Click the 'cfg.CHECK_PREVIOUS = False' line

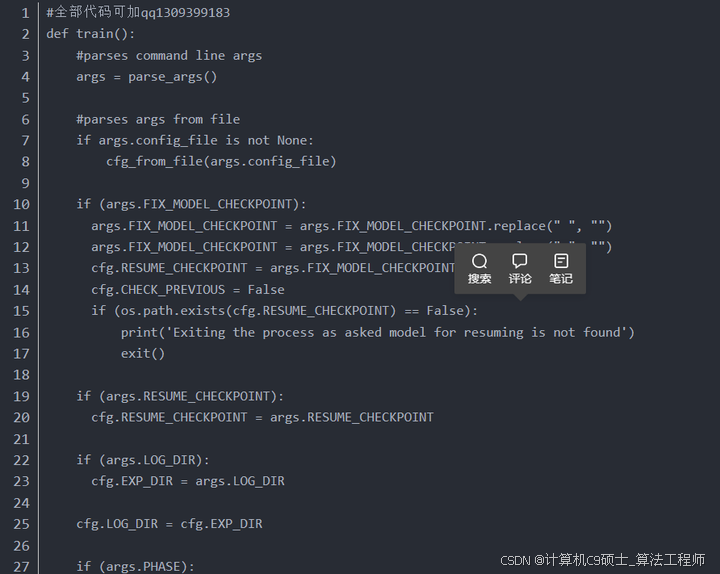point(188,289)
